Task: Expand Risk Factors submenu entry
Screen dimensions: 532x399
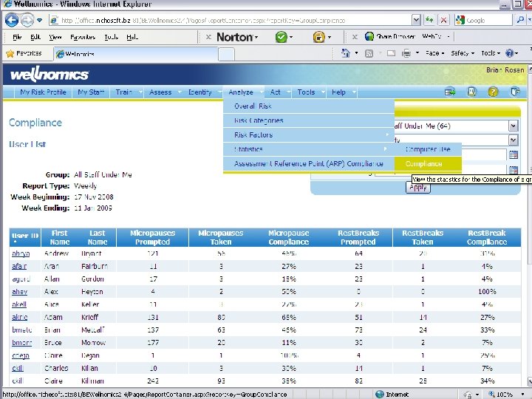Action: 309,134
